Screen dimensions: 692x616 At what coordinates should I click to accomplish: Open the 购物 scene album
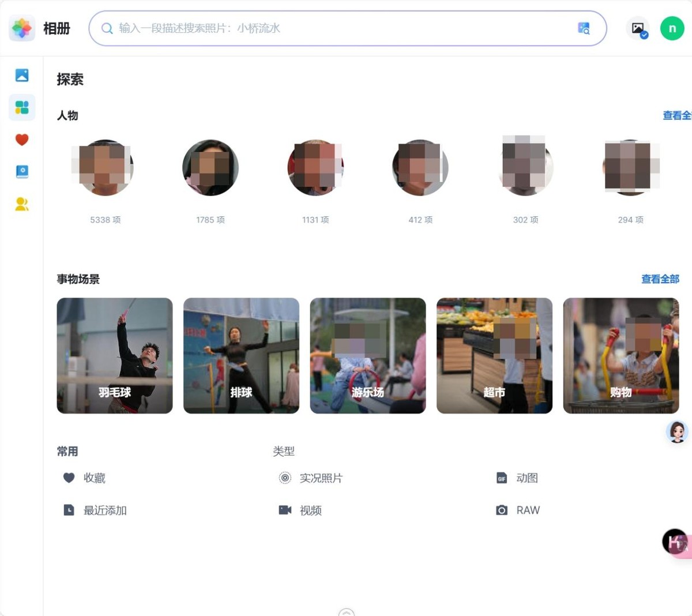(x=621, y=355)
